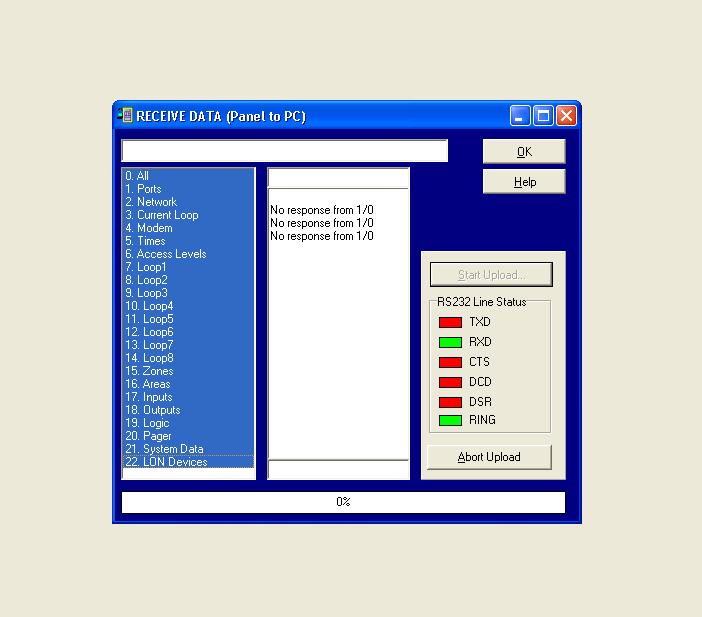The width and height of the screenshot is (702, 617).
Task: Click the 0% progress bar
Action: click(343, 502)
